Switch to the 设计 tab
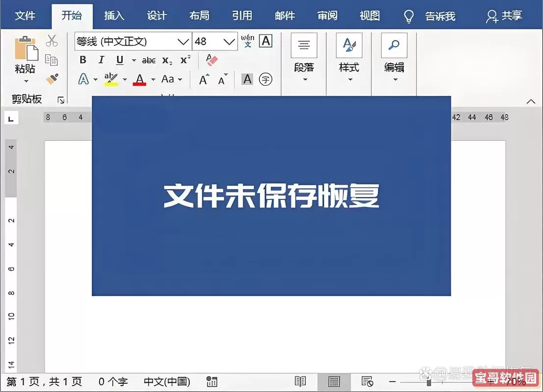The height and width of the screenshot is (392, 543). point(157,16)
